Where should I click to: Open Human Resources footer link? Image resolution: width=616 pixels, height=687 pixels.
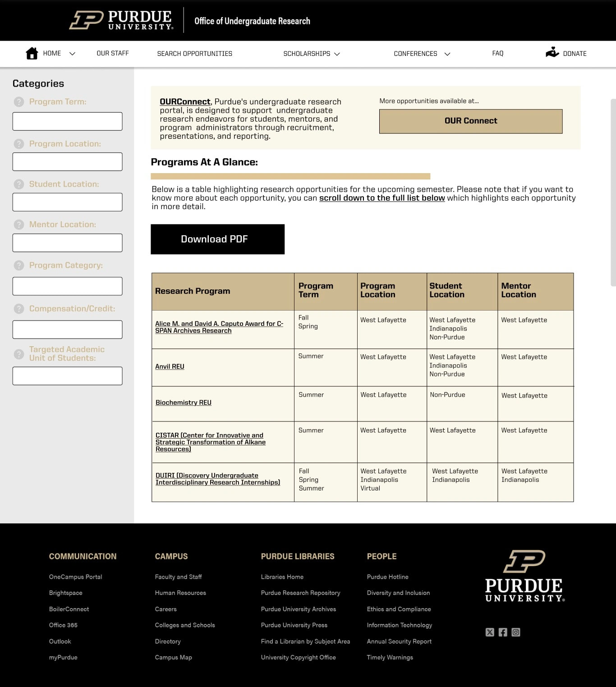coord(180,593)
